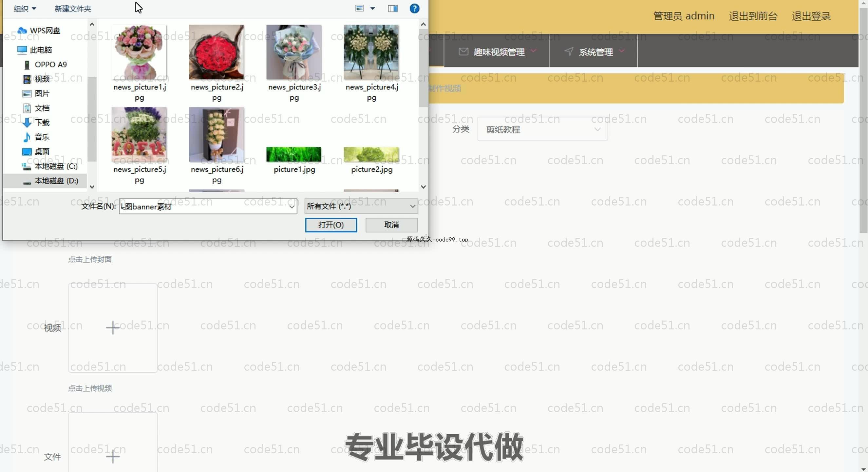This screenshot has width=868, height=472.
Task: Click the 文件 upload plus box
Action: [113, 442]
